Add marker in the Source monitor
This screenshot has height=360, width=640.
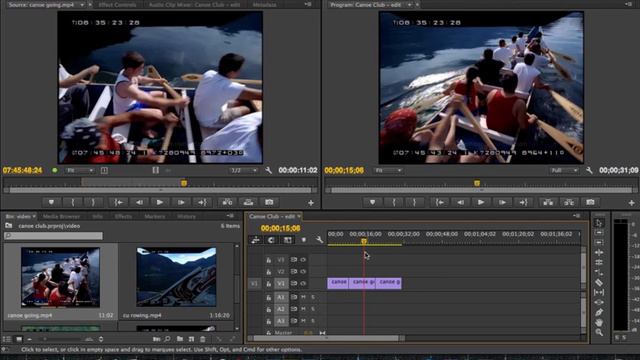(51, 202)
